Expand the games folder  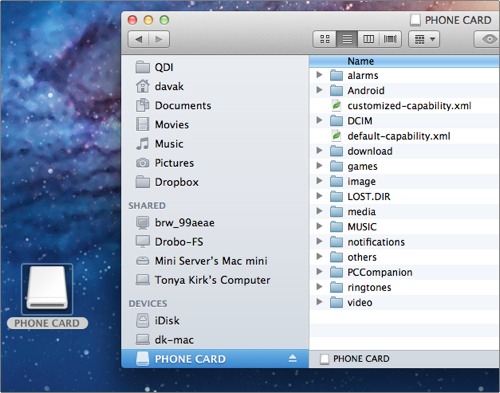pos(319,165)
